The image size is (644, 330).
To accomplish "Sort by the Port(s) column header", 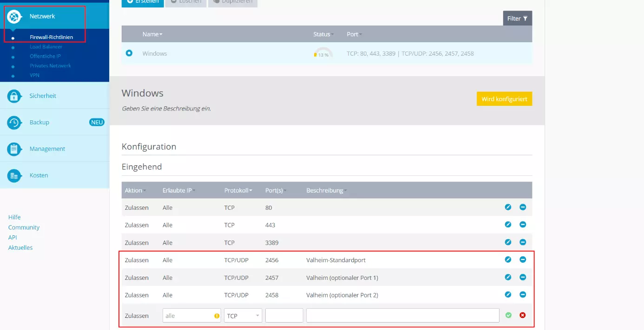I will (x=276, y=190).
